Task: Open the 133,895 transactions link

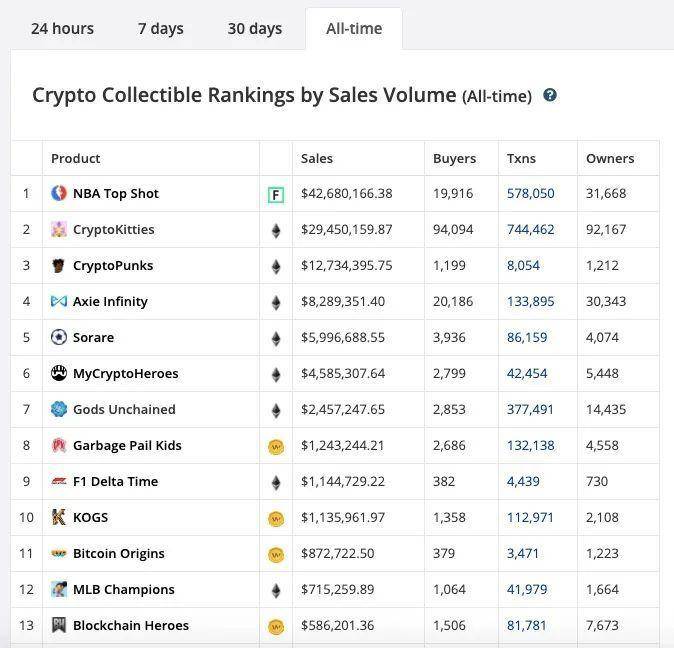Action: click(530, 302)
